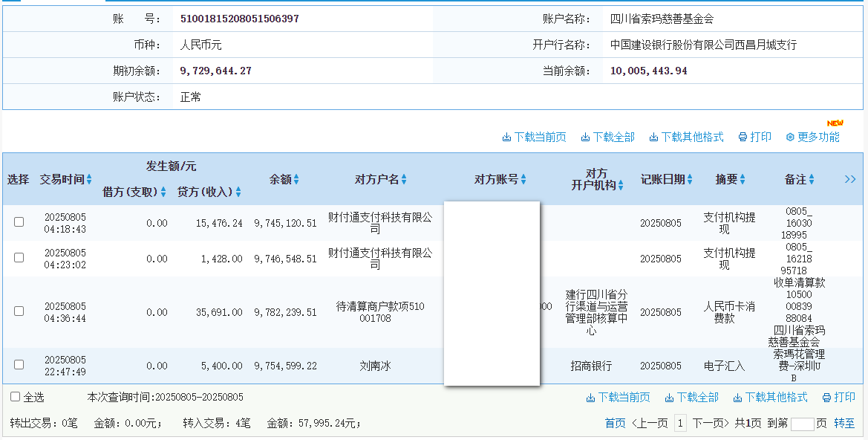Click 发生额/元 column header

click(171, 166)
